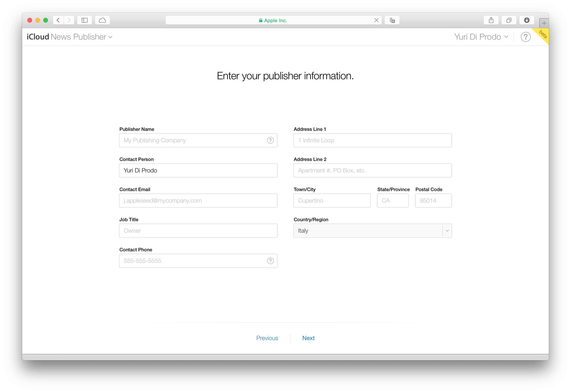This screenshot has height=392, width=571.
Task: Open the iCloud Tabs cloud icon
Action: coord(102,20)
